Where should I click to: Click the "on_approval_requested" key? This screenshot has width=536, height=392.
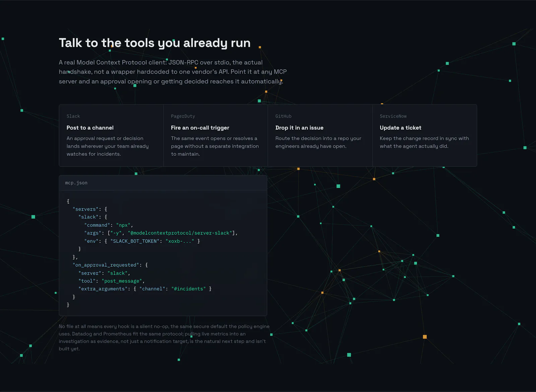coord(106,265)
